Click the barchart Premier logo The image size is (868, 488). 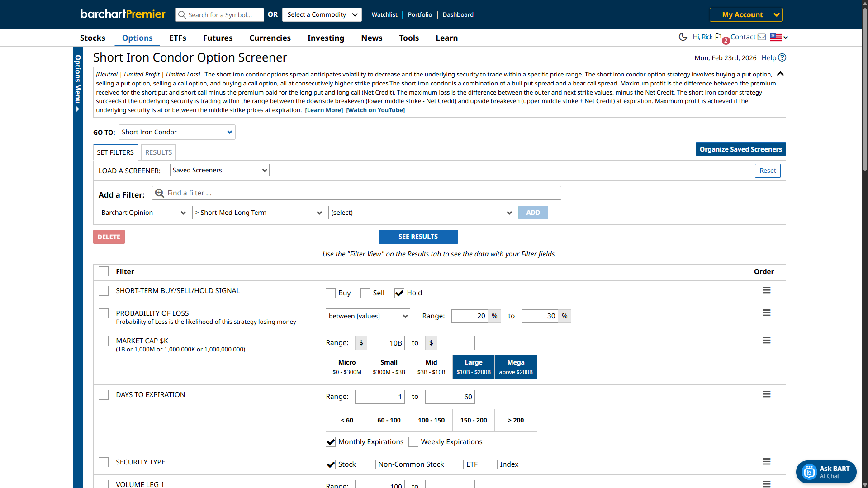tap(123, 14)
